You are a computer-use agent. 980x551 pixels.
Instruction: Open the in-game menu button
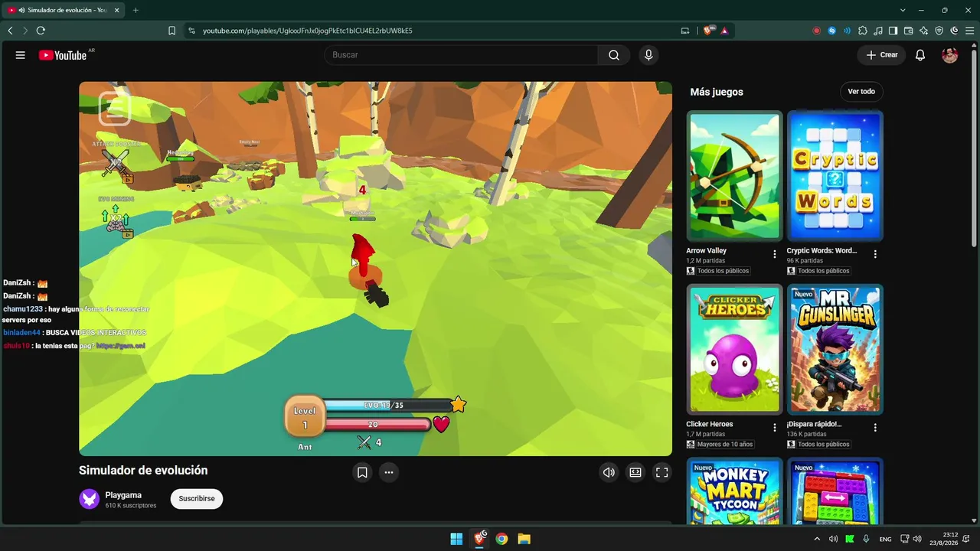pos(115,109)
